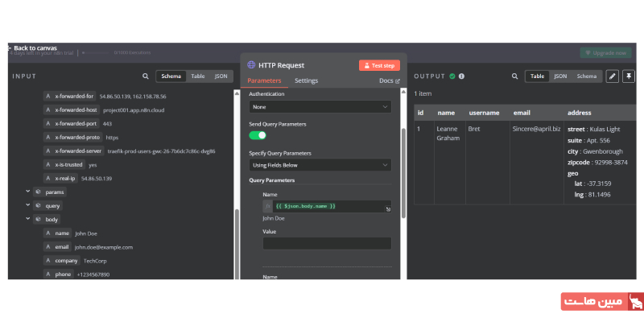Viewport: 644px width, 322px height.
Task: Collapse the params tree node
Action: [x=28, y=192]
